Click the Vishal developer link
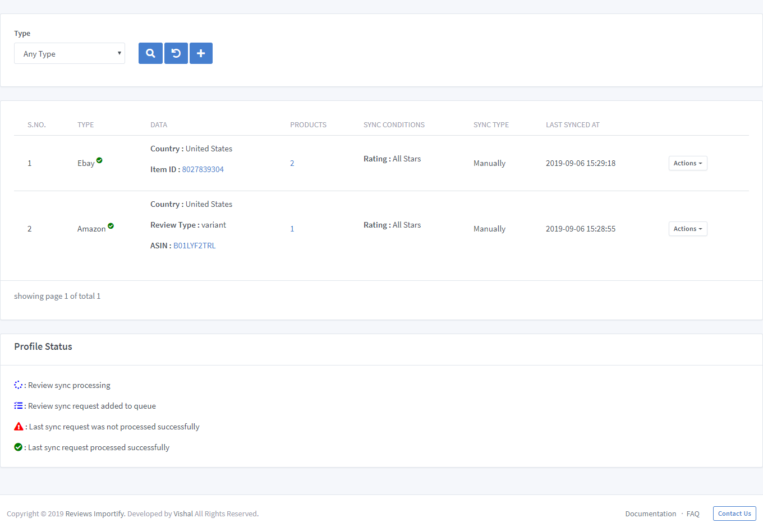 [x=183, y=514]
